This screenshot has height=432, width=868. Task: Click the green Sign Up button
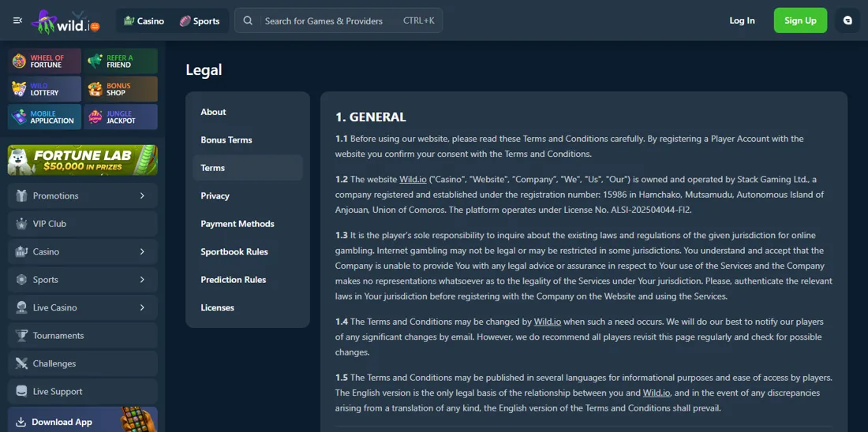pyautogui.click(x=800, y=20)
